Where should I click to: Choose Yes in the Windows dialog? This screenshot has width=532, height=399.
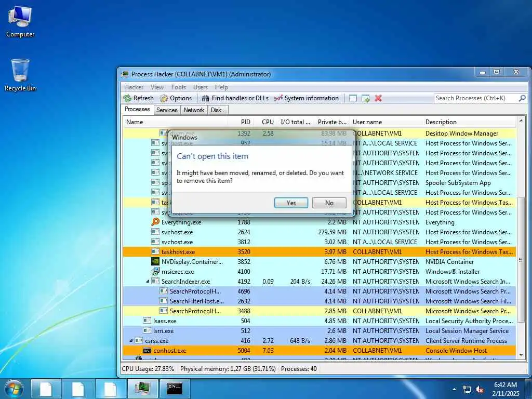coord(291,203)
